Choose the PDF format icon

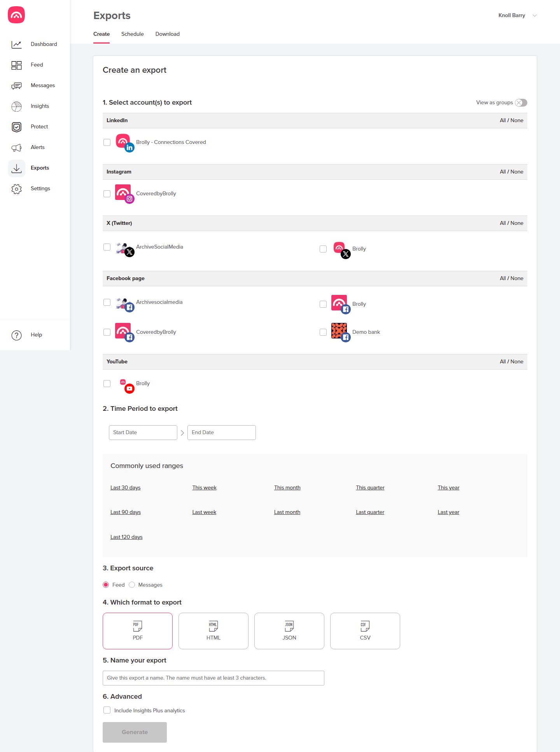(x=138, y=626)
